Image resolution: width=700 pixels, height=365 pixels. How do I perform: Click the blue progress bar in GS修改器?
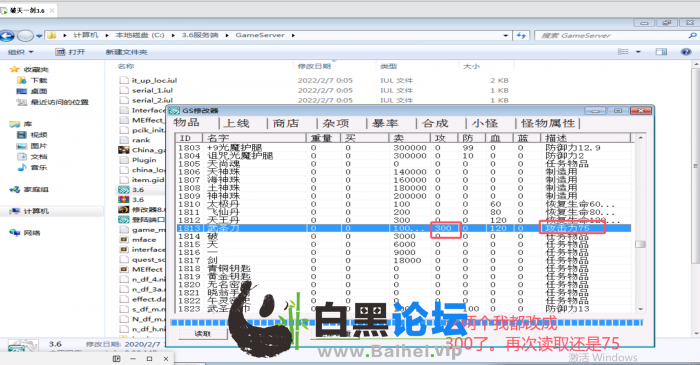click(x=407, y=323)
